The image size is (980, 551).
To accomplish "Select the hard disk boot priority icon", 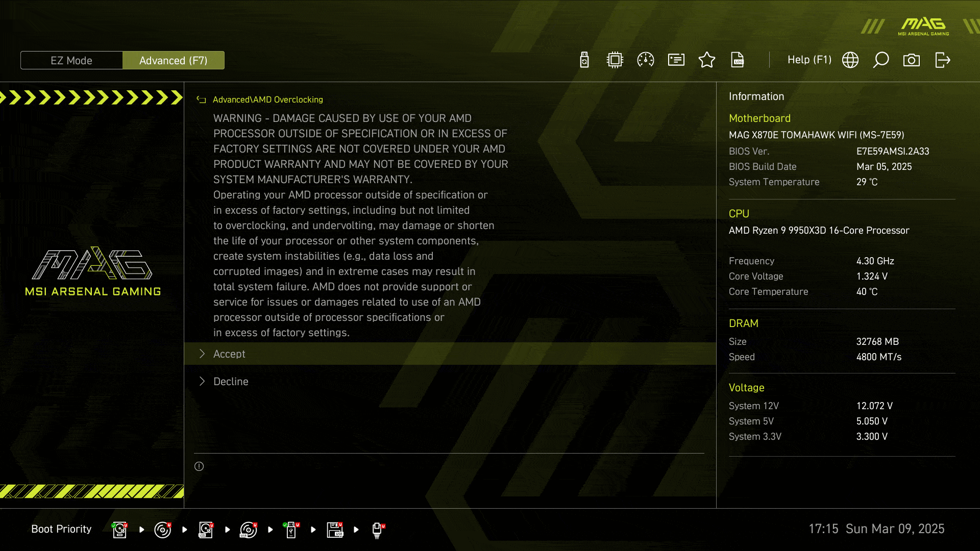I will point(119,530).
